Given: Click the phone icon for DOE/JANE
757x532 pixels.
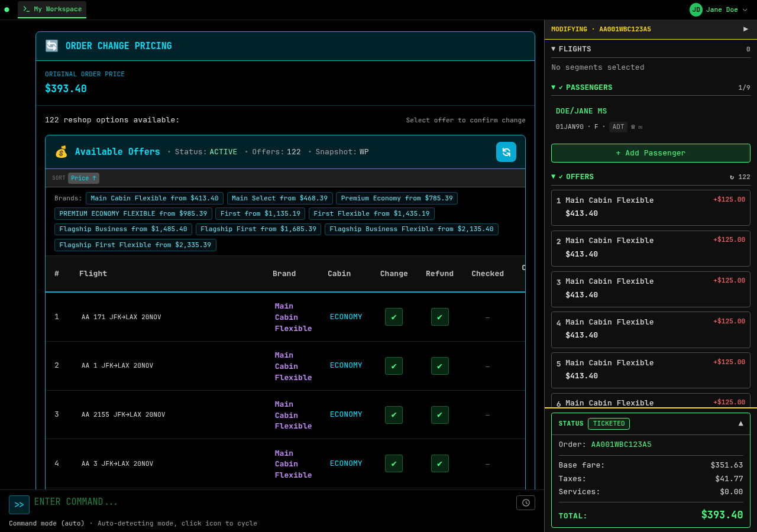Looking at the screenshot, I should click(x=633, y=127).
